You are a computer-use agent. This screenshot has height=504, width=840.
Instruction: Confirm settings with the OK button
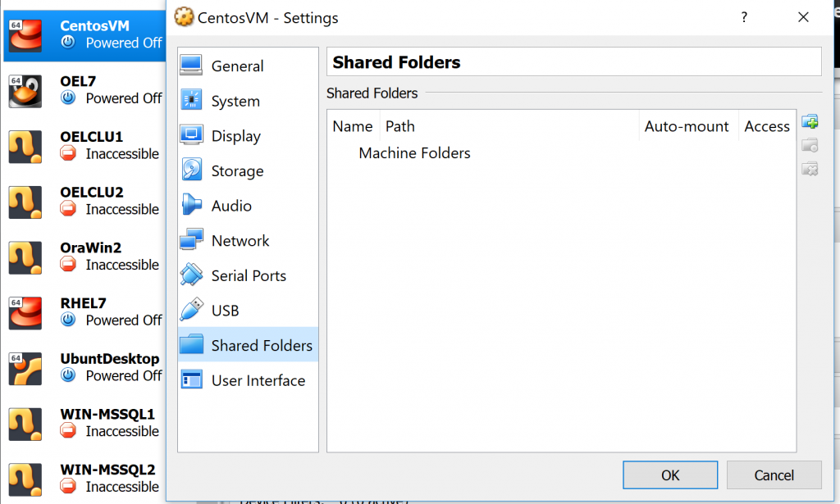click(670, 474)
